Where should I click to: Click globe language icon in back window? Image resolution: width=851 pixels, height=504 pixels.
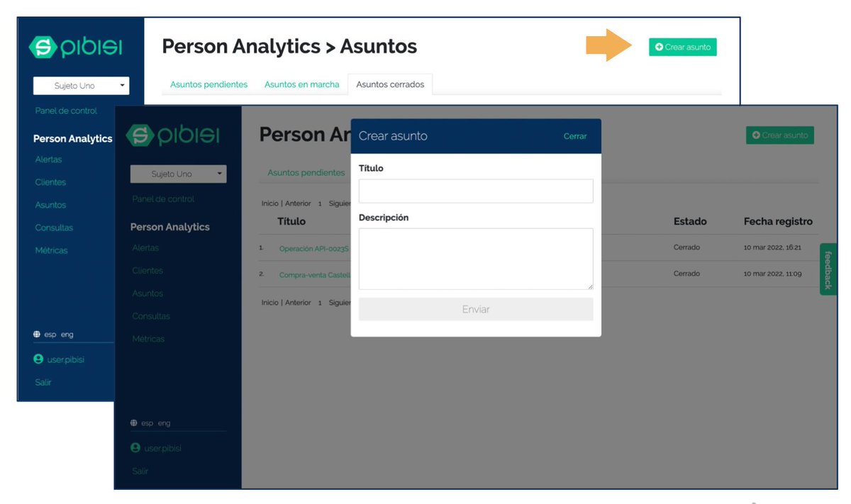coord(37,335)
